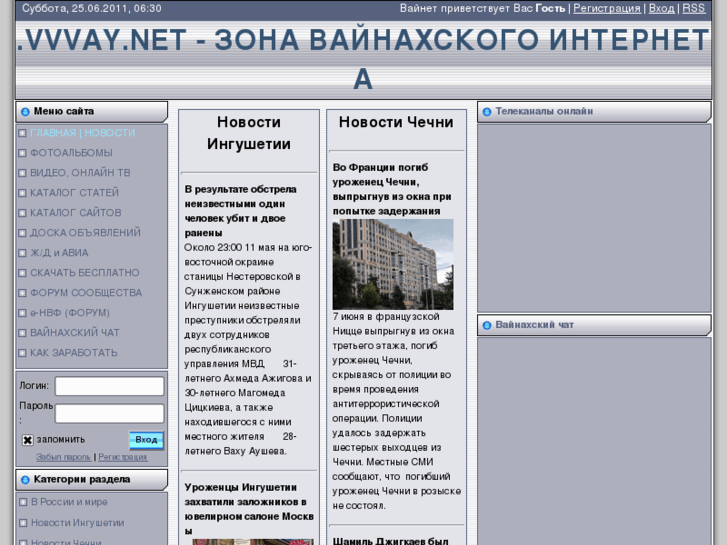Open ФОРУМ СООБЩЕСТВА menu item
The width and height of the screenshot is (727, 545).
point(86,293)
